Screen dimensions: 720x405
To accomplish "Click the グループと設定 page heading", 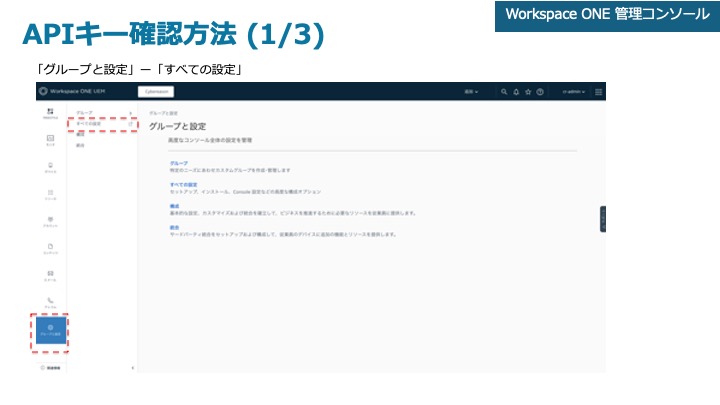I will coord(178,126).
